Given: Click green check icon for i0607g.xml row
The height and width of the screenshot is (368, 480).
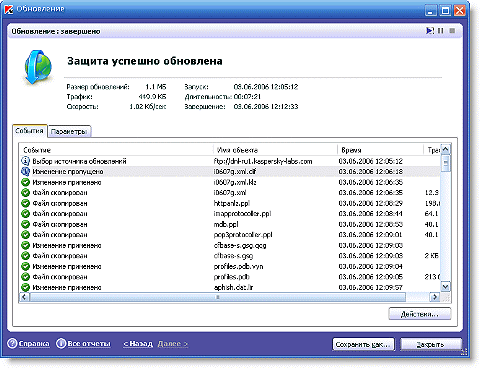Looking at the screenshot, I should click(25, 193).
